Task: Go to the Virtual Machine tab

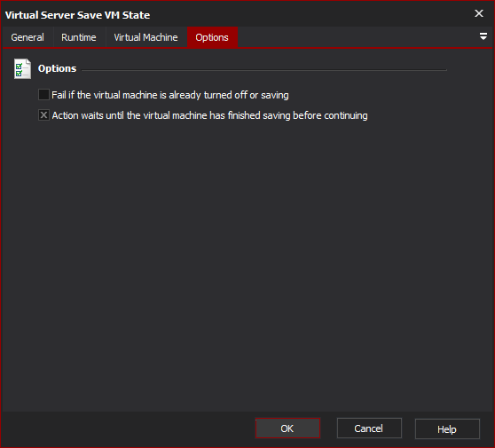Action: pos(145,37)
